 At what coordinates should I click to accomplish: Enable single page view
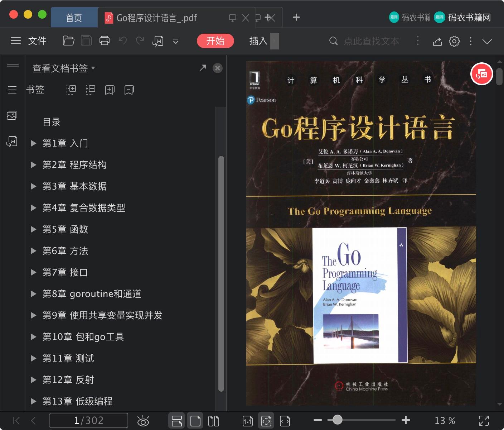(x=195, y=421)
